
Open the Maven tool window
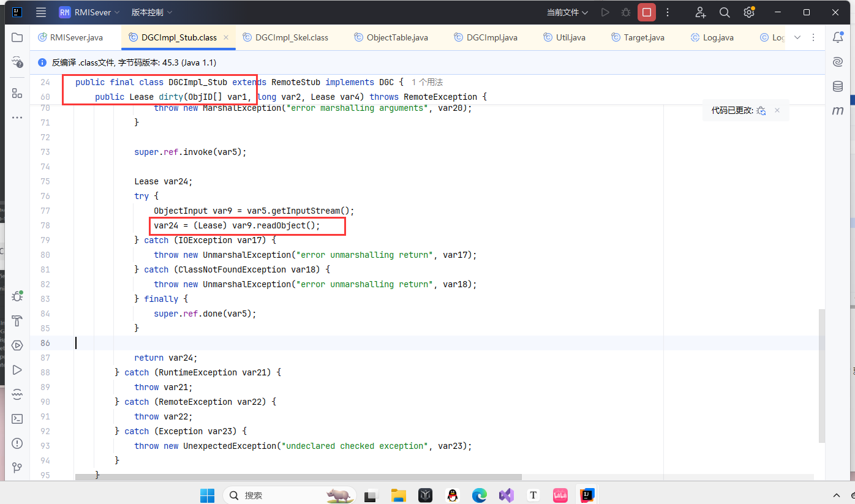838,111
